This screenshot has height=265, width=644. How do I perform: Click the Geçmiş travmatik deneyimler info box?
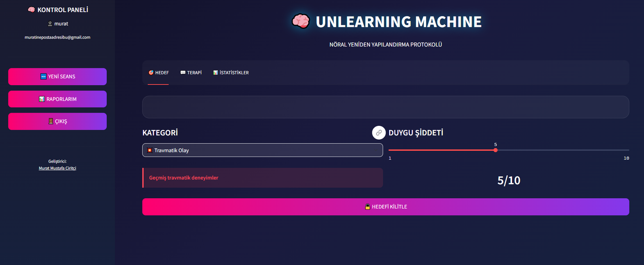[x=262, y=178]
